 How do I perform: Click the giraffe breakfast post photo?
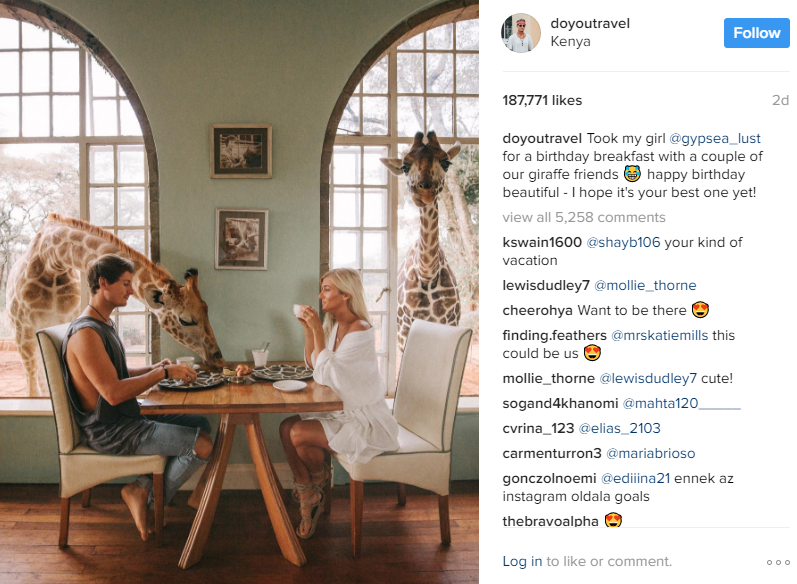click(x=239, y=292)
